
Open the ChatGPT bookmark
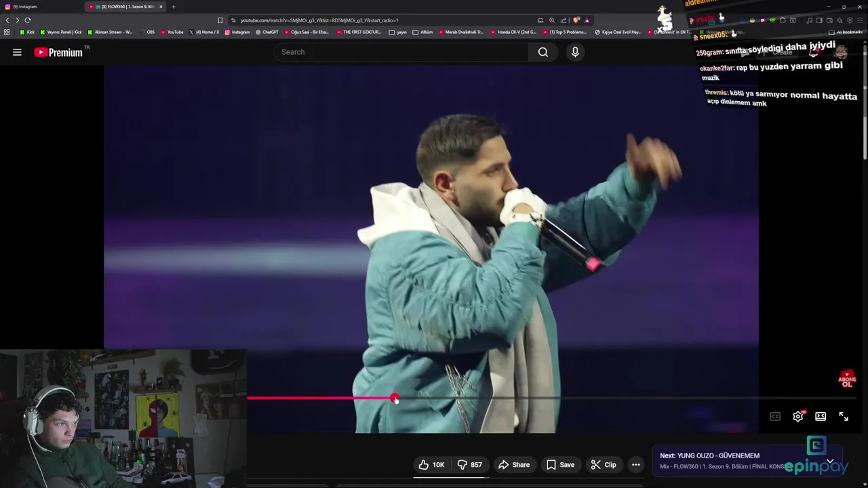[267, 32]
